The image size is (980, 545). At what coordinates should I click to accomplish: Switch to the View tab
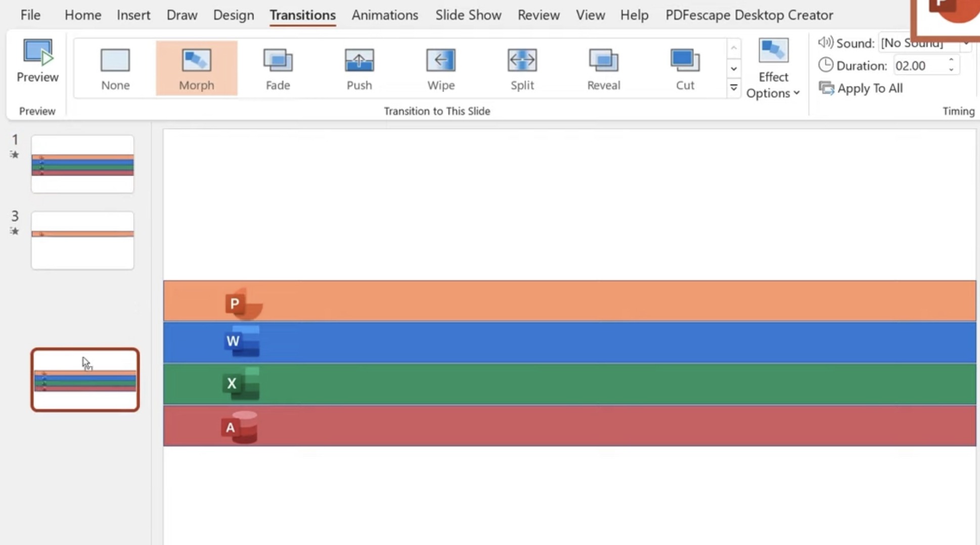(590, 15)
